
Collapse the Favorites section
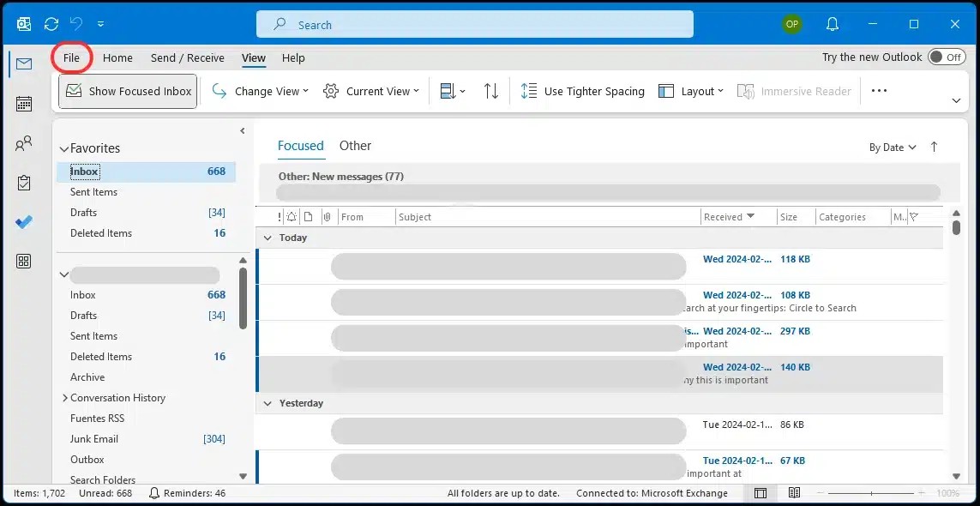(63, 149)
